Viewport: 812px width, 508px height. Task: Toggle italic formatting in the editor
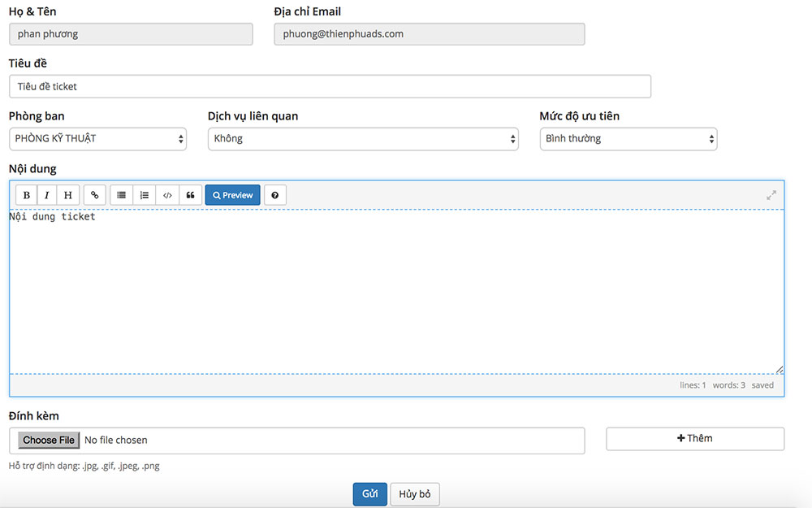click(46, 194)
